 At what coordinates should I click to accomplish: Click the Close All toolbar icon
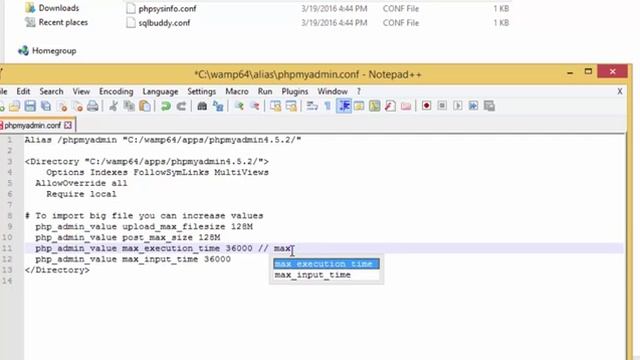pos(77,107)
